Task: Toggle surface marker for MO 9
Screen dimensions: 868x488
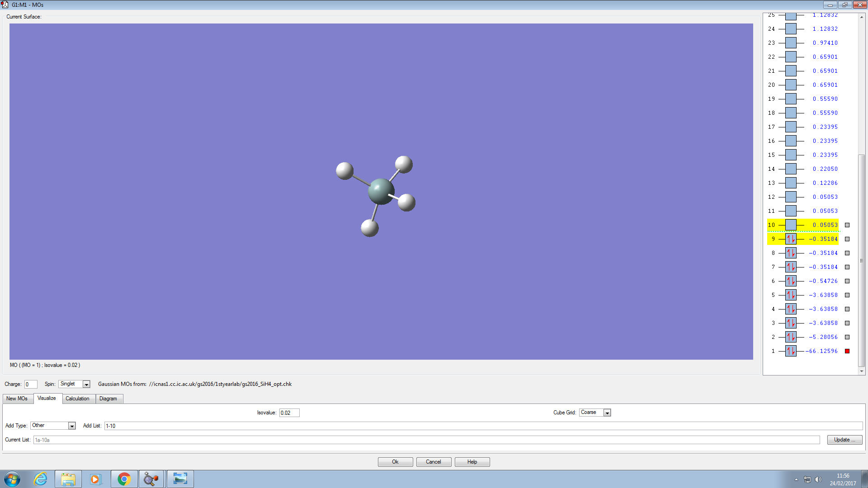Action: [847, 239]
